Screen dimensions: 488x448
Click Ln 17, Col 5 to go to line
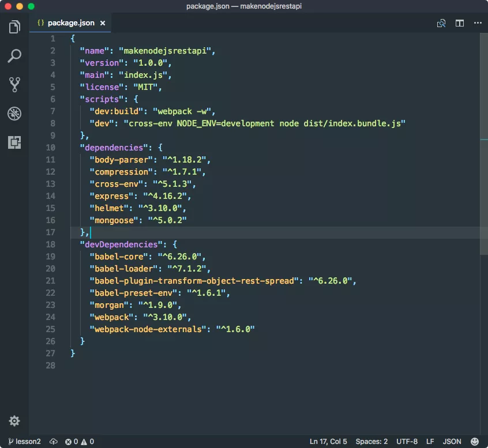[x=328, y=442]
